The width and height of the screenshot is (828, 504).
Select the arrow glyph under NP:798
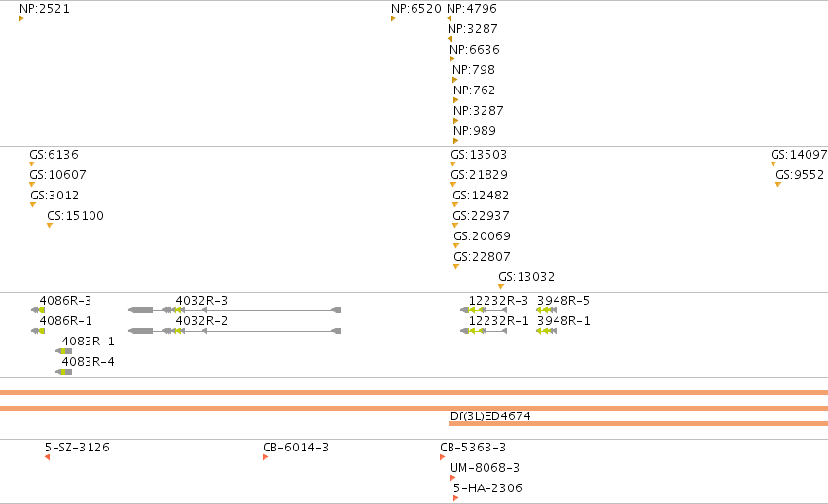(455, 80)
